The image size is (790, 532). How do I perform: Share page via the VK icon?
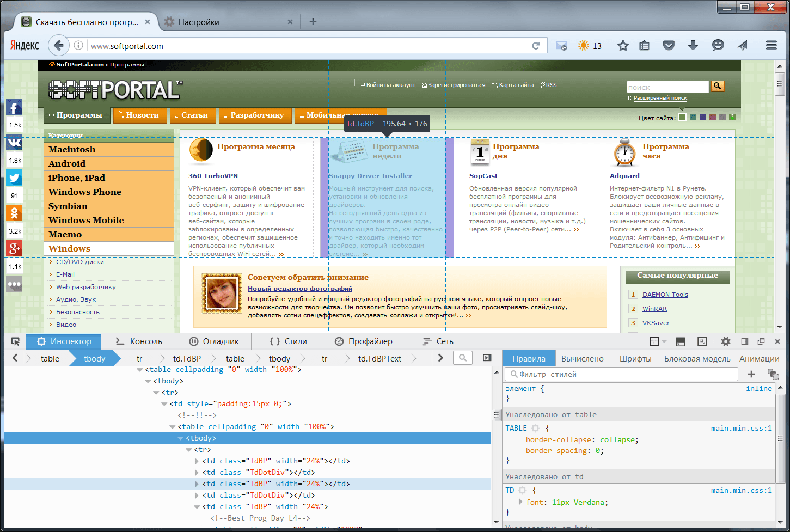[x=14, y=143]
